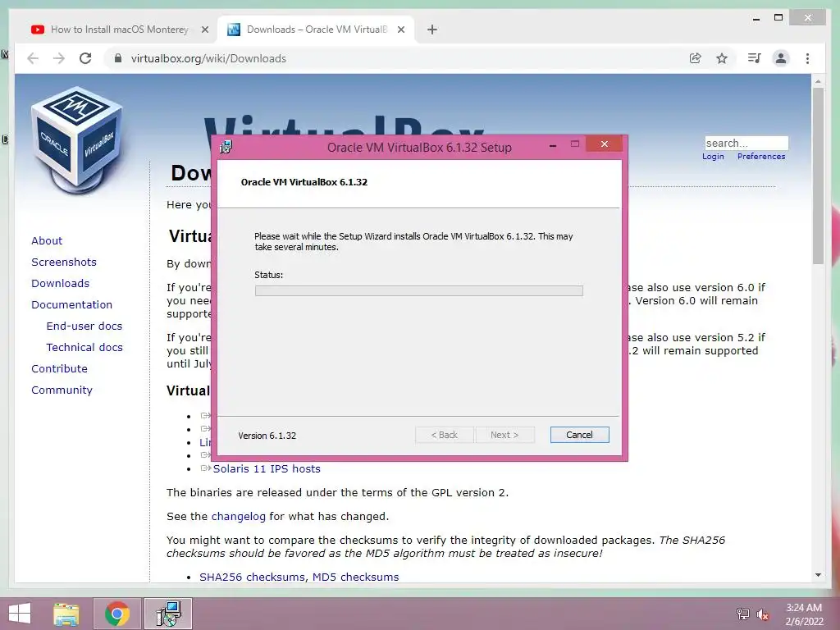Click the external link icon before Solaris 11
840x630 pixels.
(x=206, y=468)
